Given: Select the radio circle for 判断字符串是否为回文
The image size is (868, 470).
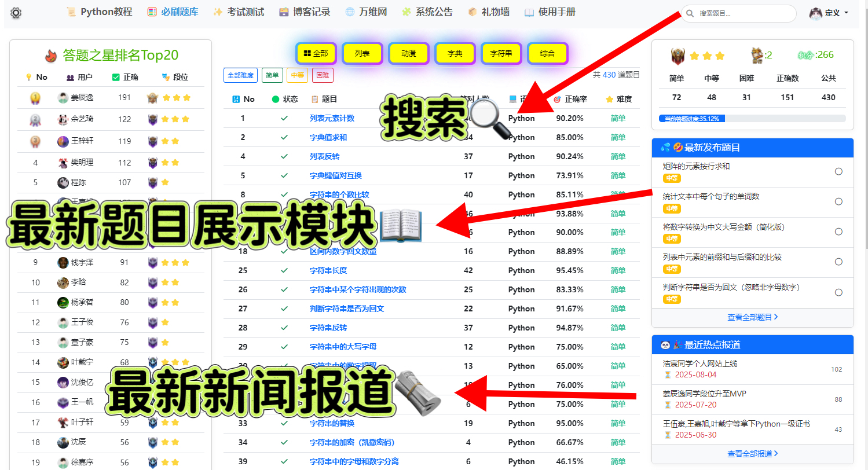Looking at the screenshot, I should [x=838, y=292].
